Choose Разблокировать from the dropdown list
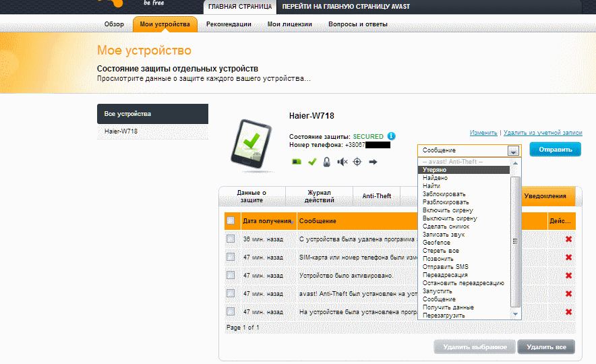596x364 pixels. coord(464,202)
